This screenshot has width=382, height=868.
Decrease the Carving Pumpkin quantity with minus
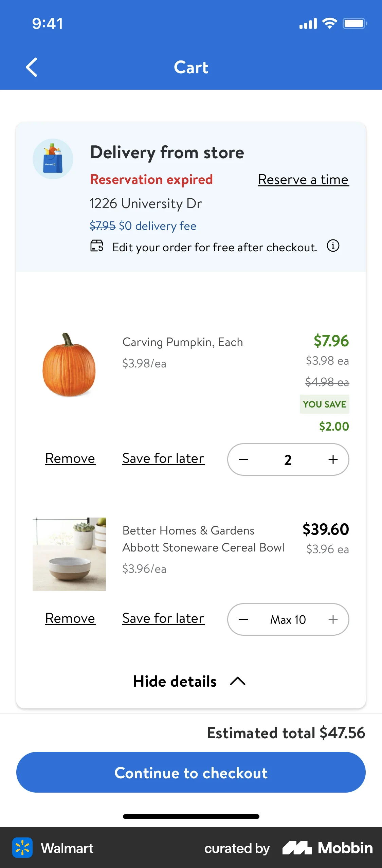[243, 459]
